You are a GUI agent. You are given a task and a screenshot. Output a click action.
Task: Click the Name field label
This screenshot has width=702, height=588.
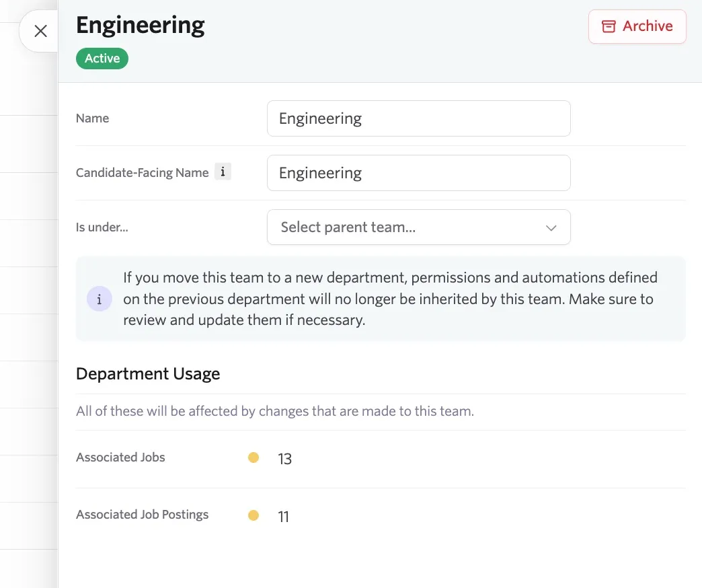[93, 118]
